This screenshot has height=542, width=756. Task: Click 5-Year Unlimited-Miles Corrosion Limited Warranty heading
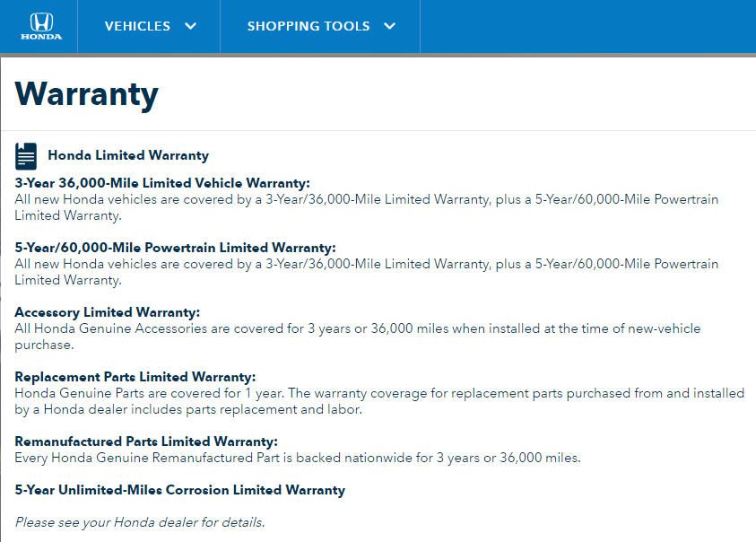pyautogui.click(x=180, y=490)
